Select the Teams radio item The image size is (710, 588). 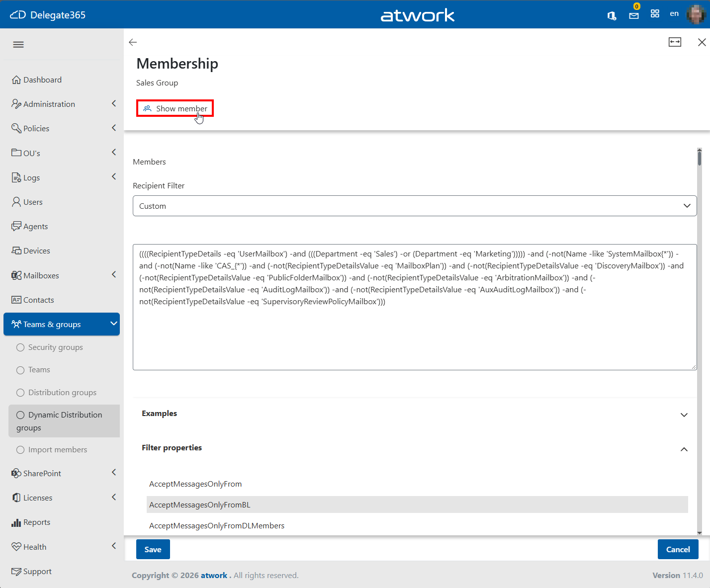point(33,370)
